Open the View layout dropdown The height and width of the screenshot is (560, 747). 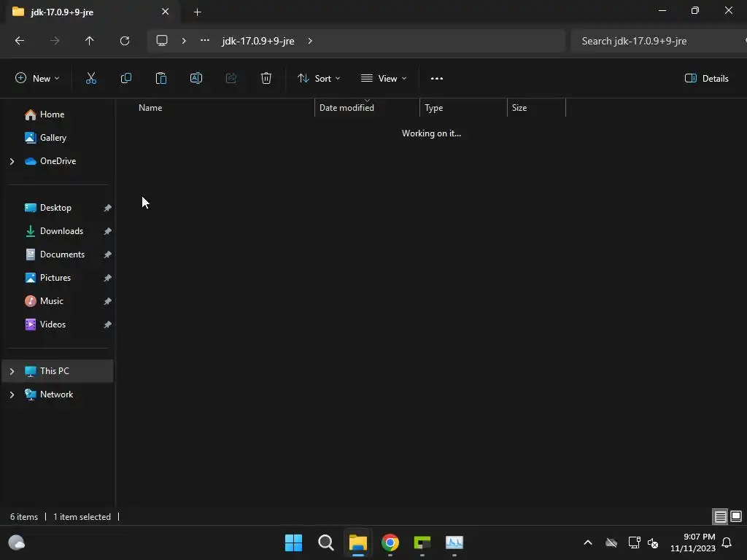(384, 79)
